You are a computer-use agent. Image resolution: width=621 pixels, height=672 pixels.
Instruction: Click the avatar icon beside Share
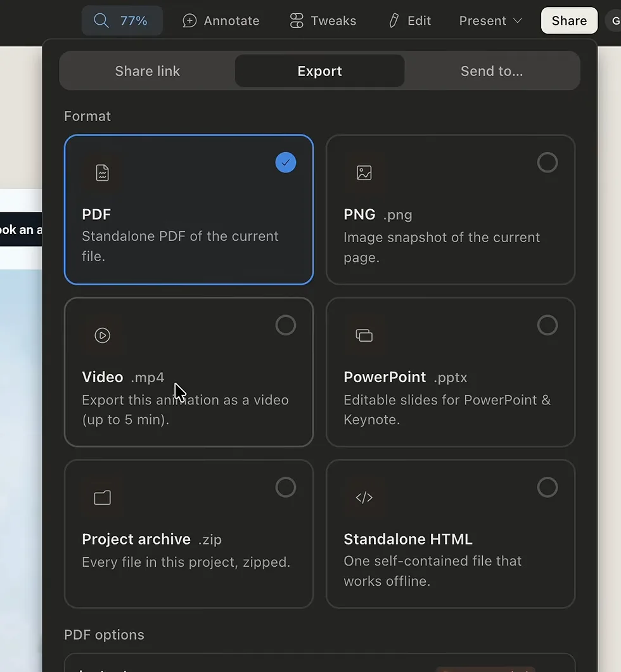click(x=615, y=20)
